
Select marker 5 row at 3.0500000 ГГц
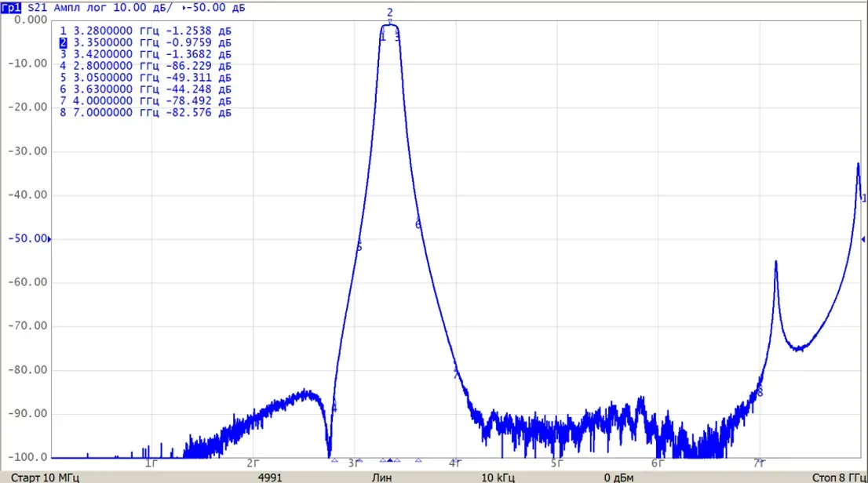coord(146,78)
